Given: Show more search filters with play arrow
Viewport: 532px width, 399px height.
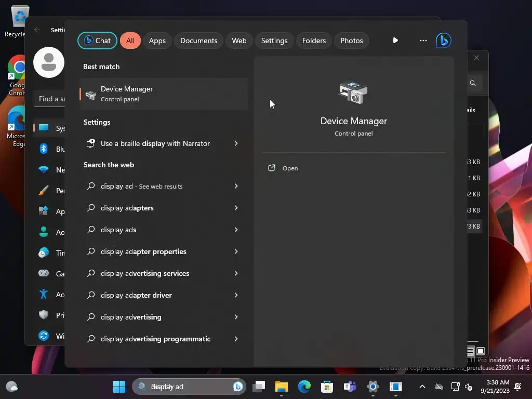Looking at the screenshot, I should 395,41.
